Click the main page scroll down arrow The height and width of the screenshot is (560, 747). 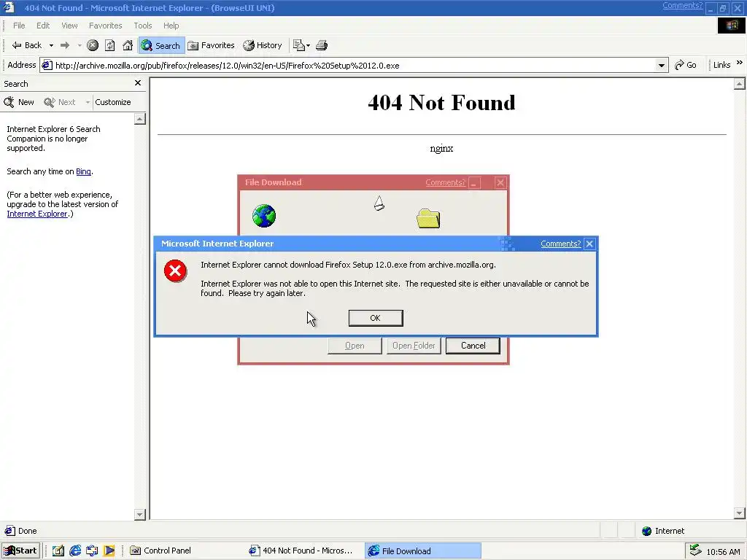(740, 513)
